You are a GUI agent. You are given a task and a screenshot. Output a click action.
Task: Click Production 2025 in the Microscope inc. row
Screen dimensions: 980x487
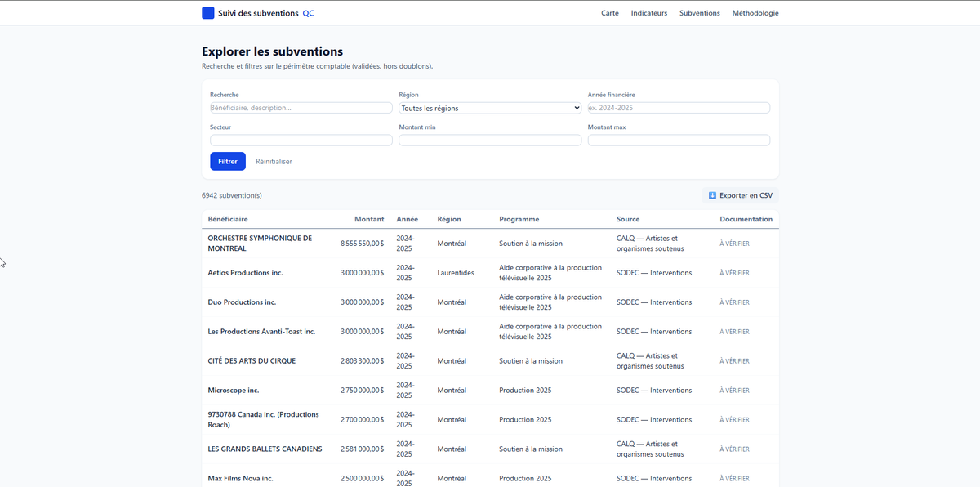click(525, 391)
